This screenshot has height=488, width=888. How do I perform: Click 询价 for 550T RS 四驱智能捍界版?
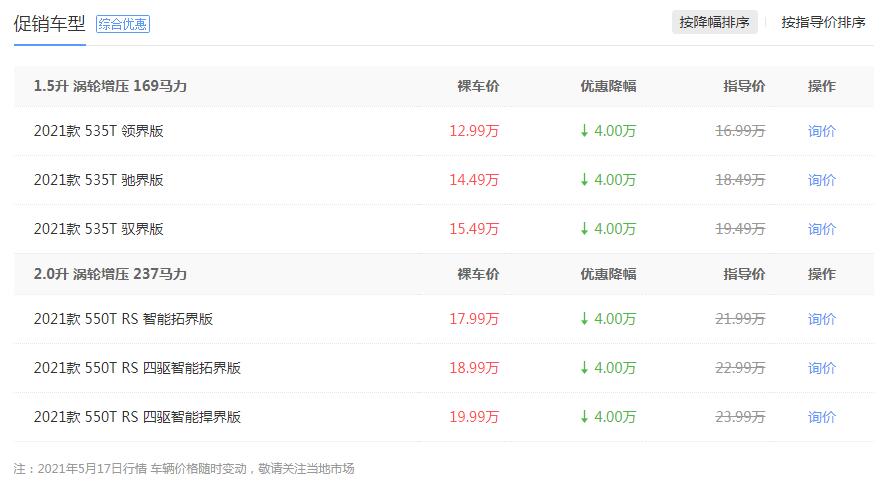822,417
